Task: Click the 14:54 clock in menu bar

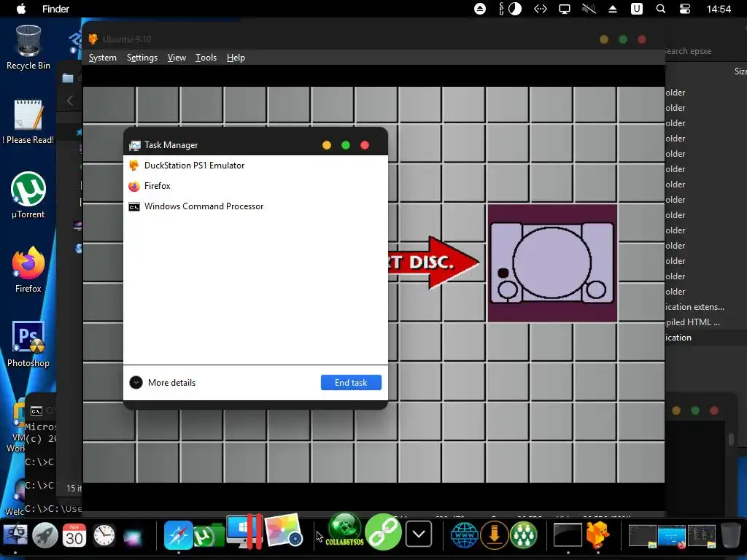Action: (x=719, y=9)
